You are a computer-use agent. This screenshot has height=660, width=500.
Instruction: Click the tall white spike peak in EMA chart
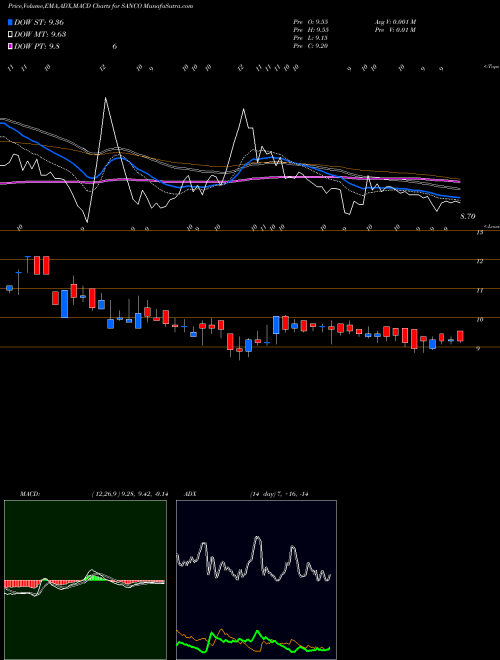[105, 99]
